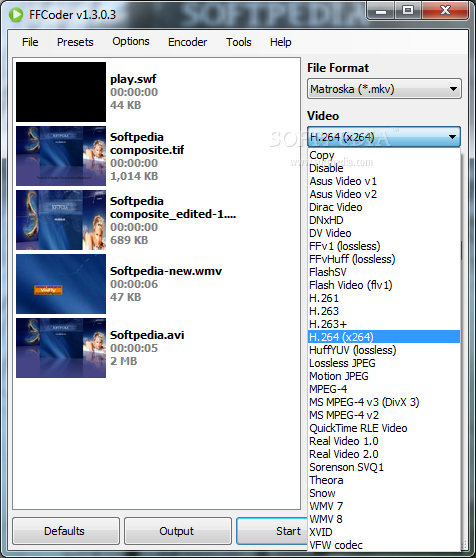Choose Copy from the video codec list

coord(384,155)
